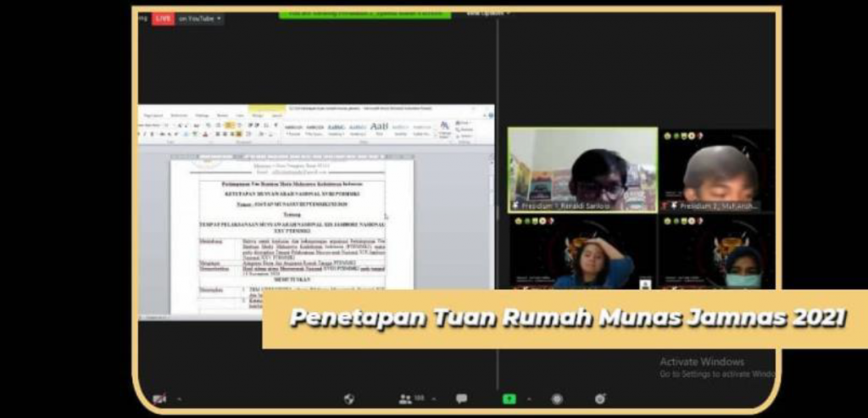Open the Borders icon in Paragraph group
Screen dimensions: 868x418
(270, 134)
